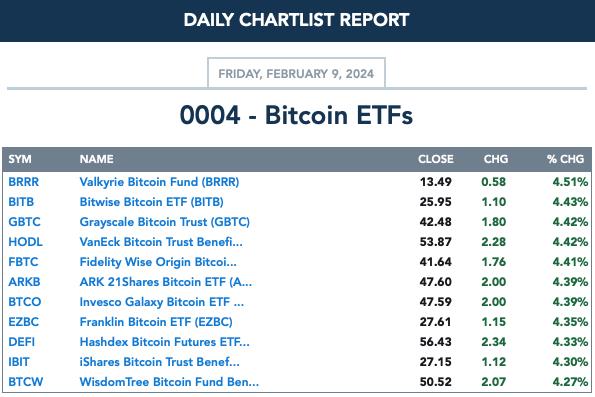The width and height of the screenshot is (595, 397).
Task: Open WisdomTree Bitcoin Fund name link
Action: click(169, 382)
